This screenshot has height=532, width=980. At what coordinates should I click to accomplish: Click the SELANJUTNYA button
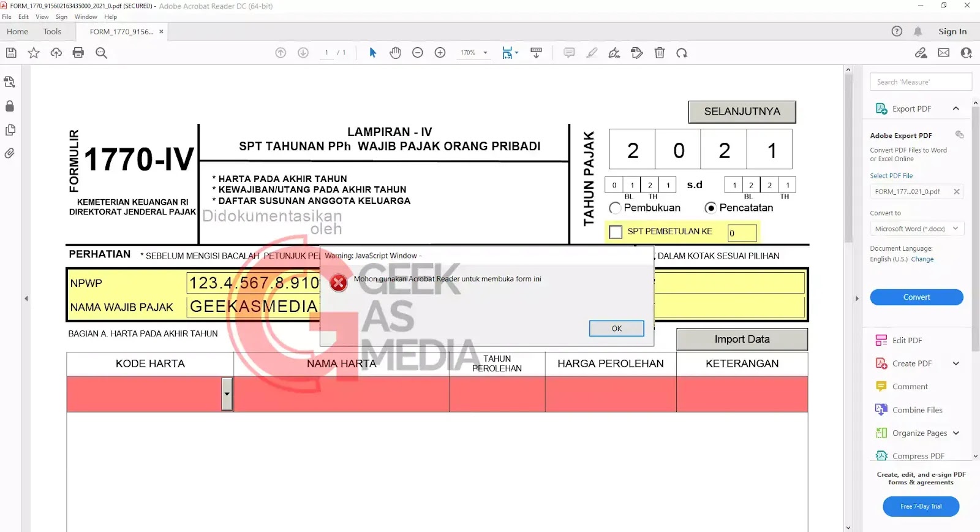tap(742, 112)
